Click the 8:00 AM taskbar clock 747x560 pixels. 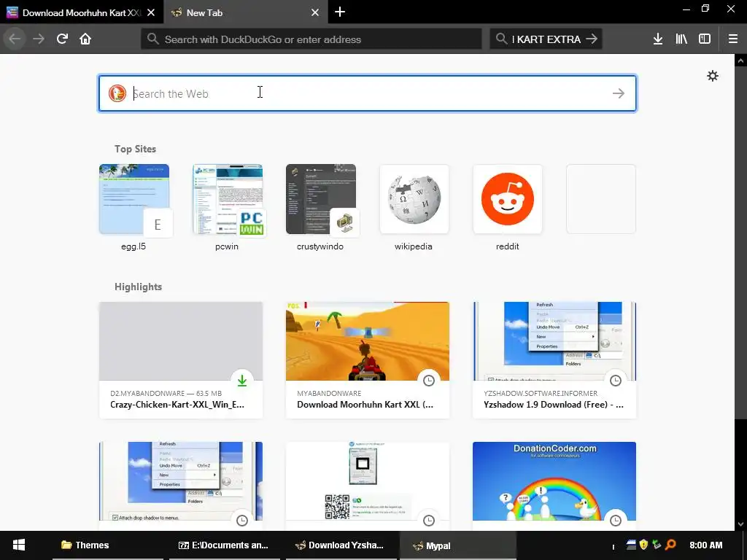pyautogui.click(x=705, y=545)
